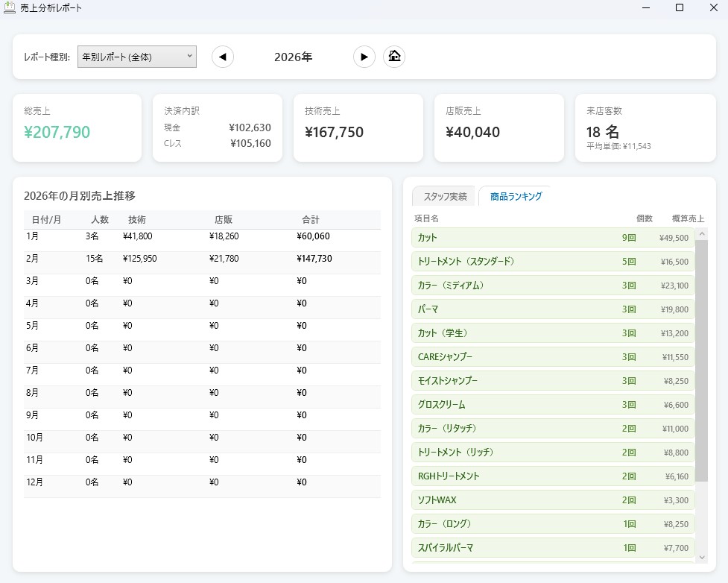Select the 2月 row in monthly table
Image resolution: width=728 pixels, height=583 pixels.
tap(202, 259)
